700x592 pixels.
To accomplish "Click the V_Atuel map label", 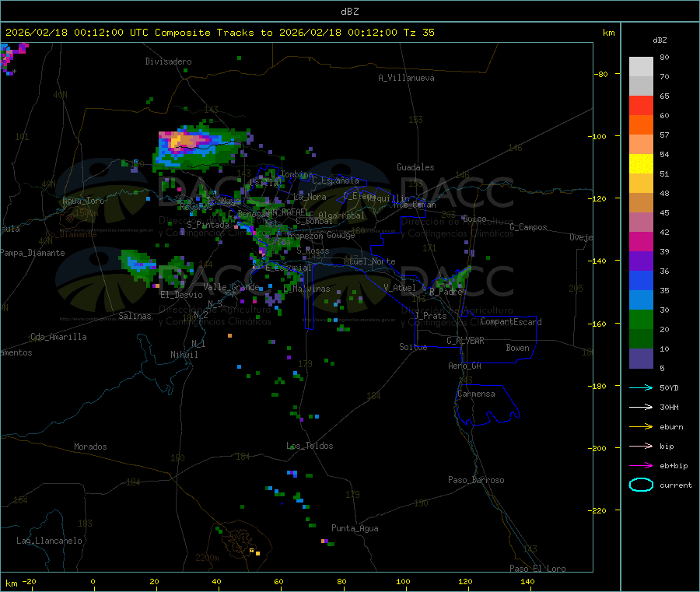I will 400,288.
